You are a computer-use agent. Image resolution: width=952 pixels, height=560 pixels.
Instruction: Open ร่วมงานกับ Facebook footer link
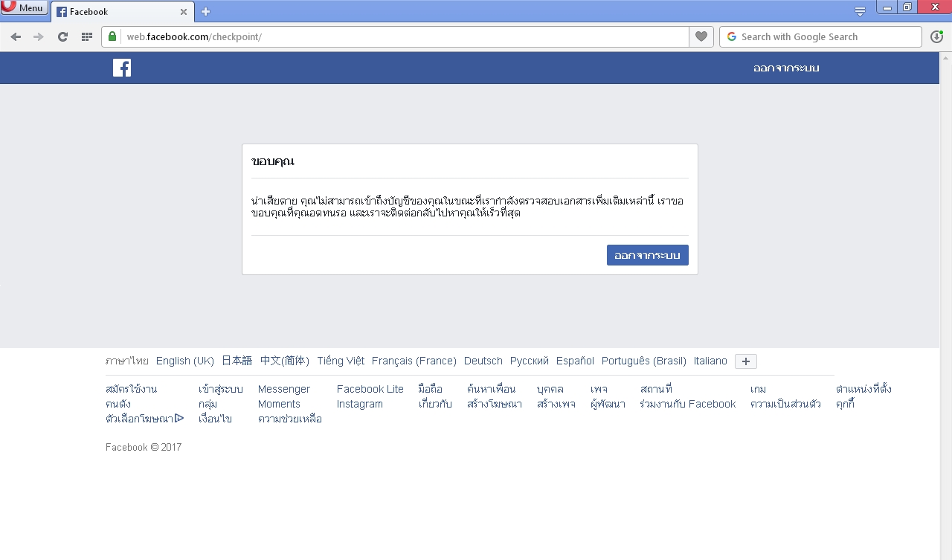[688, 404]
